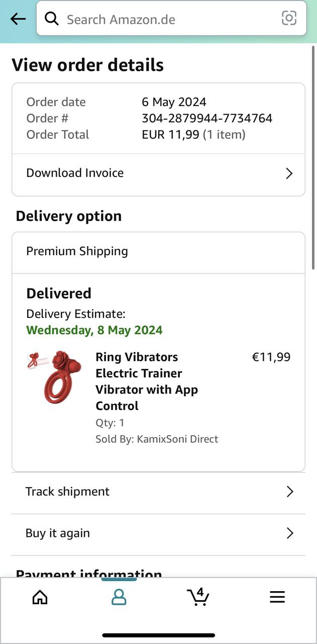Tap the KamixSoni Direct seller text
This screenshot has height=644, width=317.
point(177,439)
